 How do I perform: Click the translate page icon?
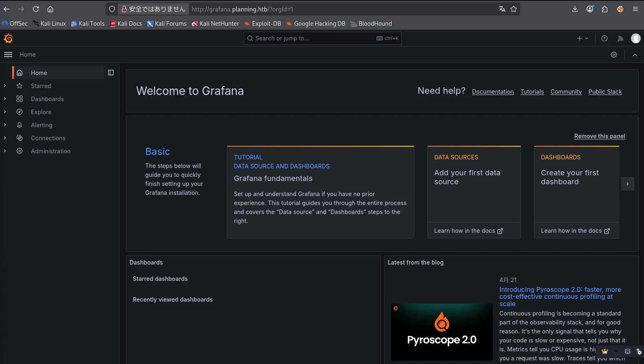click(x=502, y=9)
